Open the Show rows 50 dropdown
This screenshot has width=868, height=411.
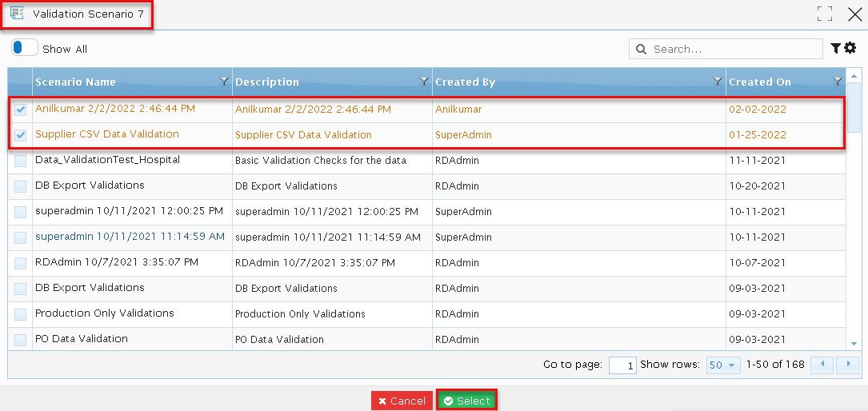[723, 365]
